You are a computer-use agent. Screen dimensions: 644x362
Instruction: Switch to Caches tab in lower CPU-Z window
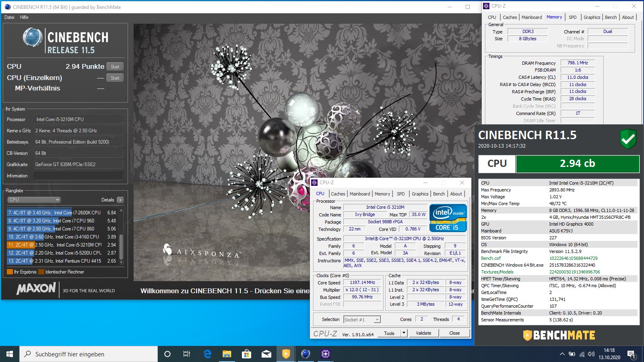pyautogui.click(x=338, y=194)
